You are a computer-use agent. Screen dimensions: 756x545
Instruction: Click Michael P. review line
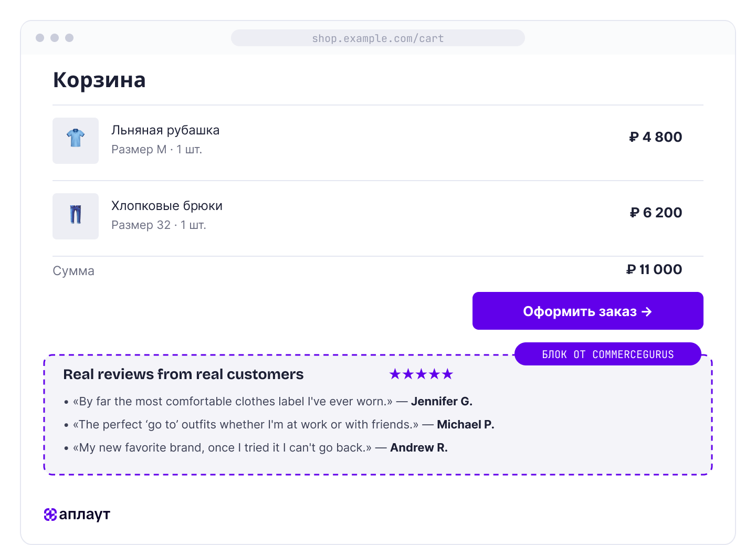point(279,425)
